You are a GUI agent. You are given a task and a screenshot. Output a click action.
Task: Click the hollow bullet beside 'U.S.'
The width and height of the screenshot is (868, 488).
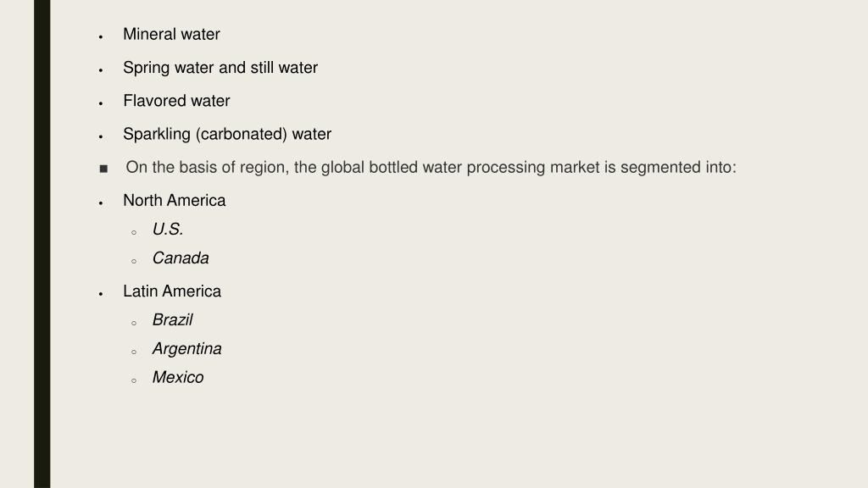134,232
